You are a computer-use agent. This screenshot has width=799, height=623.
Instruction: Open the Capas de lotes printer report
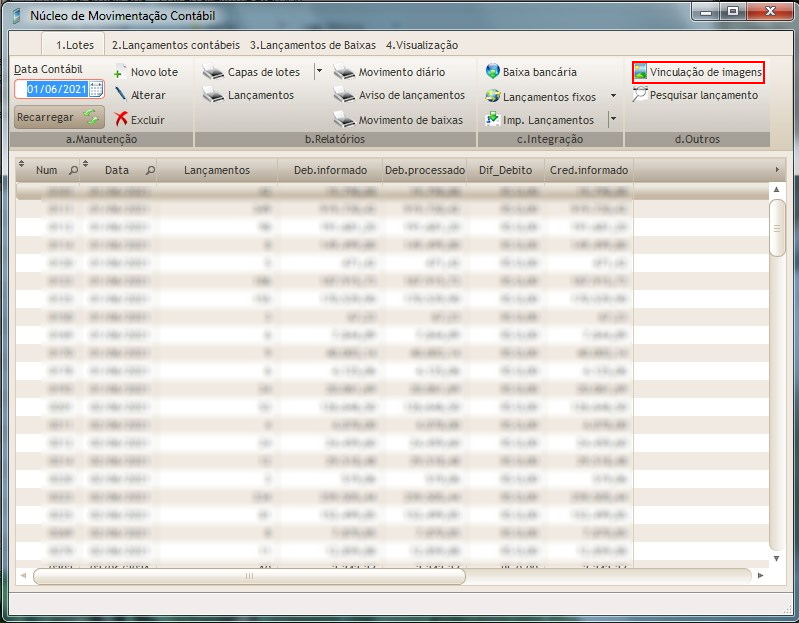[x=213, y=72]
